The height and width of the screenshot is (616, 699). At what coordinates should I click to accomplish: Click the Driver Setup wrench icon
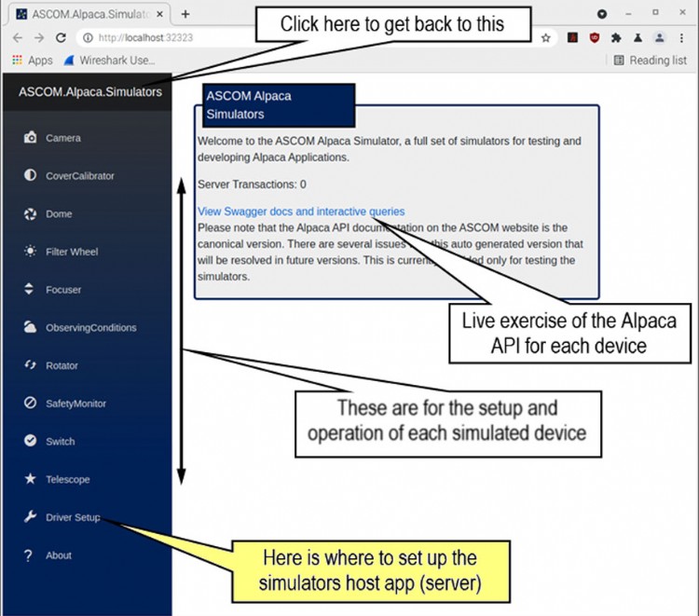coord(31,516)
